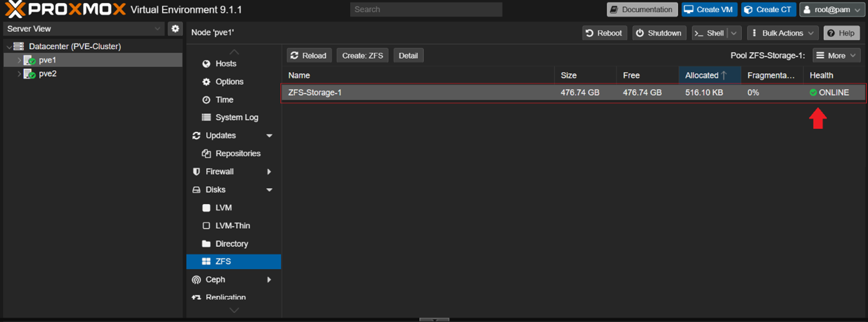The image size is (868, 322).
Task: Click the Proxmox logo
Action: (x=66, y=9)
